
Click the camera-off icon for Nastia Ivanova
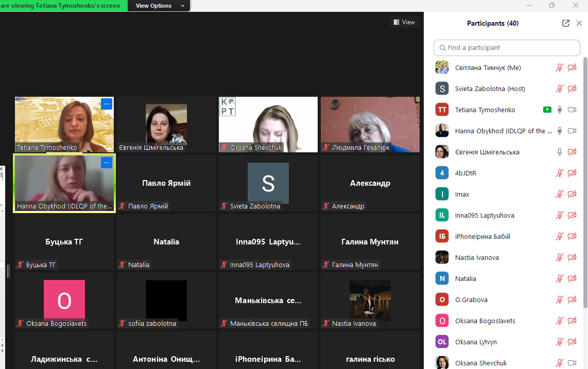(x=572, y=258)
